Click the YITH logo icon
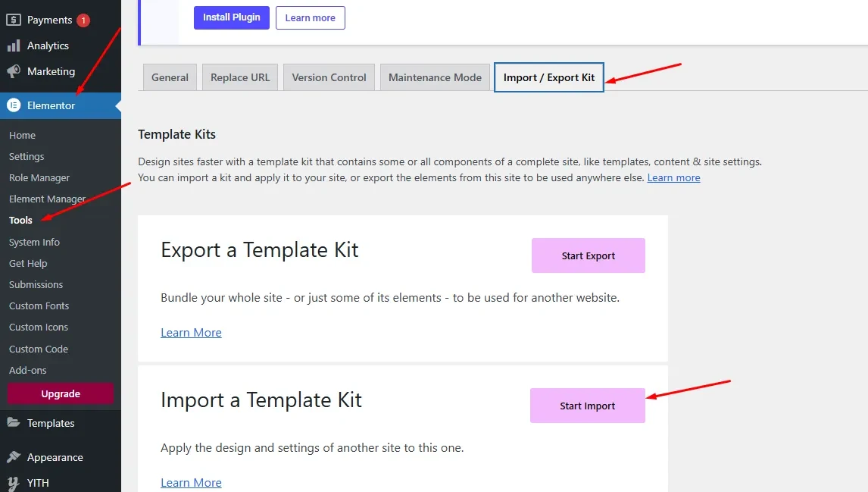The width and height of the screenshot is (868, 492). [x=14, y=483]
